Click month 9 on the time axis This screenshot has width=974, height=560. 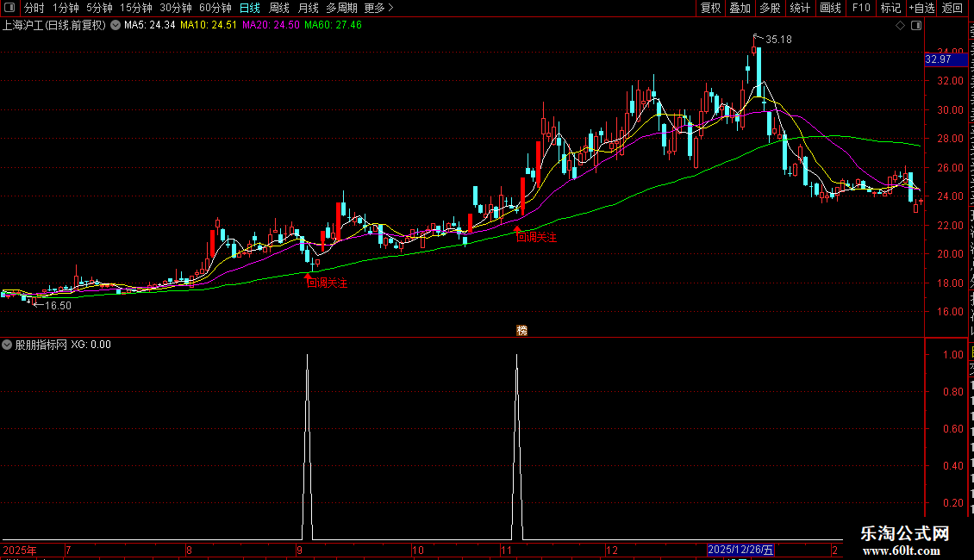pyautogui.click(x=299, y=550)
